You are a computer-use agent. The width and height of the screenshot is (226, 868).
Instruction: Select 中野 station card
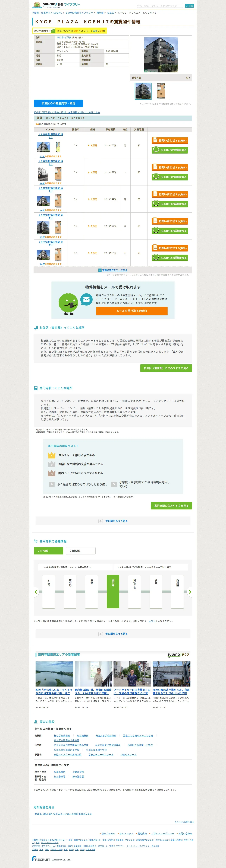[91, 591]
